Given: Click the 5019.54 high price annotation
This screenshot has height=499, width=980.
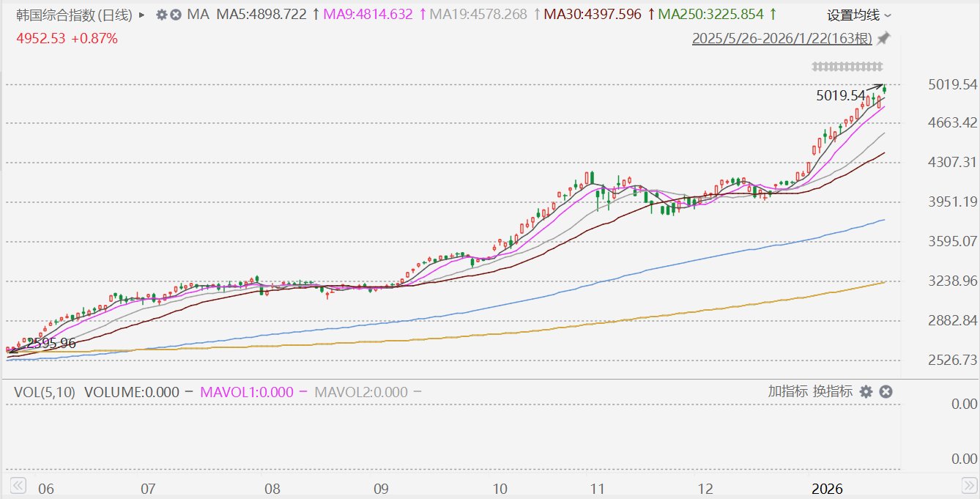Looking at the screenshot, I should (x=841, y=95).
